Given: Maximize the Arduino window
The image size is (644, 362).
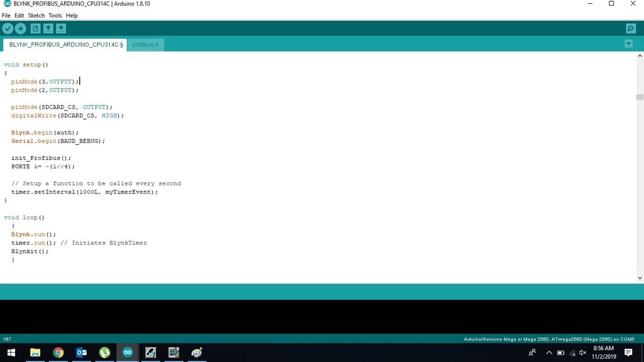Looking at the screenshot, I should click(x=611, y=4).
